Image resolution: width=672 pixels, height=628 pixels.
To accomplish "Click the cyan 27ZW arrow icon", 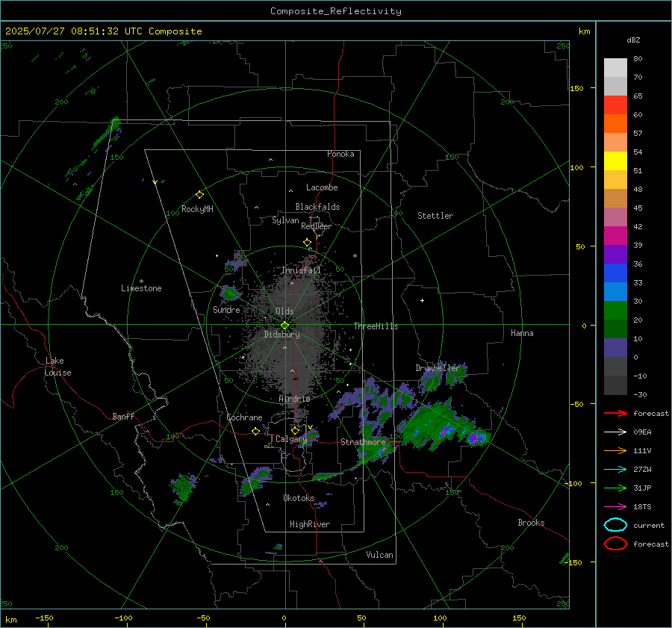I will [615, 470].
